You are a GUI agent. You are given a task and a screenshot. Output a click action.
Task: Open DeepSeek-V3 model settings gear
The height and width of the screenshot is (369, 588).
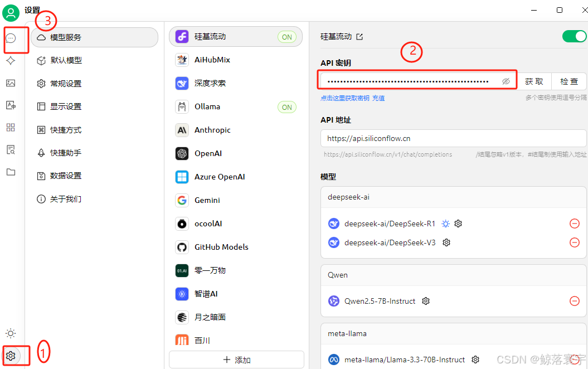click(446, 242)
